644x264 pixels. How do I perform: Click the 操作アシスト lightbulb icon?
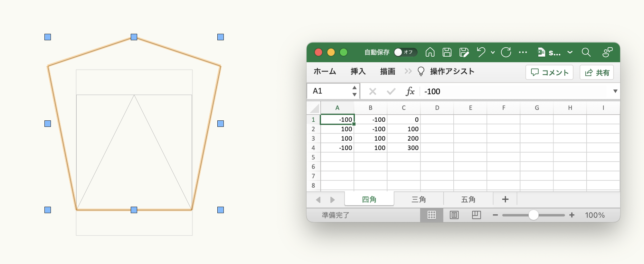pos(421,71)
